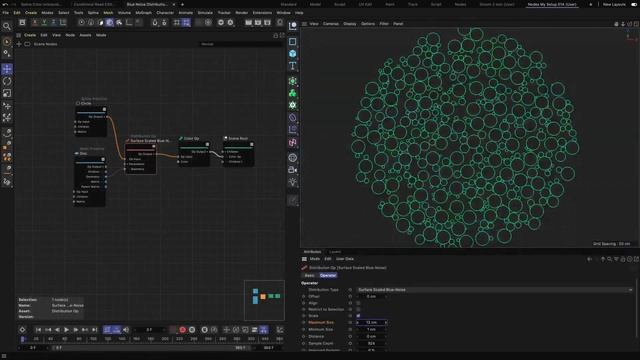Click the search icon in Attributes panel
The image size is (640, 360).
click(x=609, y=259)
